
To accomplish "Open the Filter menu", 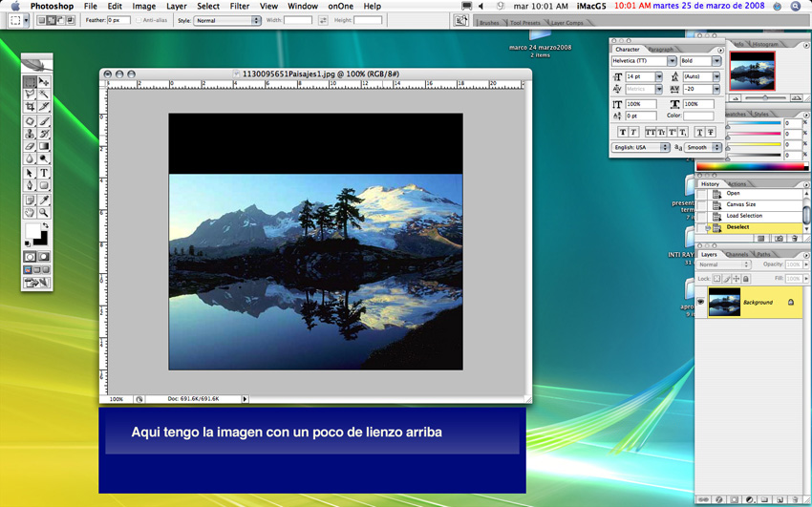I will (x=239, y=6).
